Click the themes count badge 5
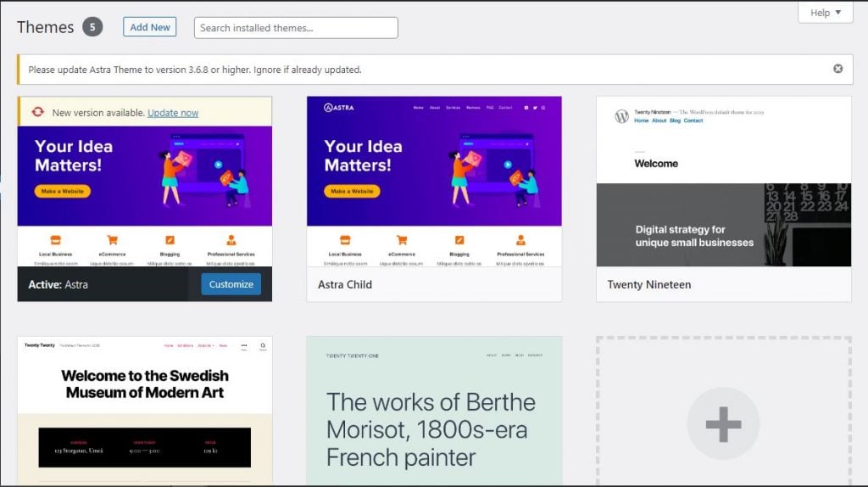This screenshot has height=487, width=868. coord(92,27)
